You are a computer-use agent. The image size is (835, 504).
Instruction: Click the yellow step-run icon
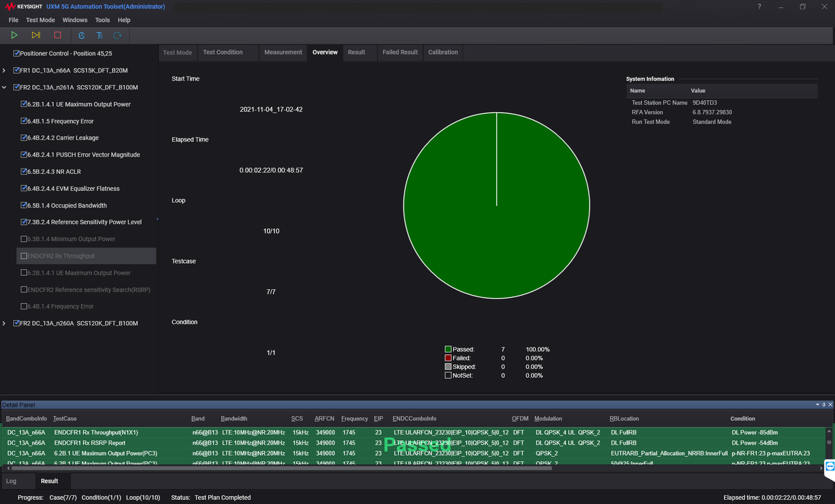coord(36,35)
